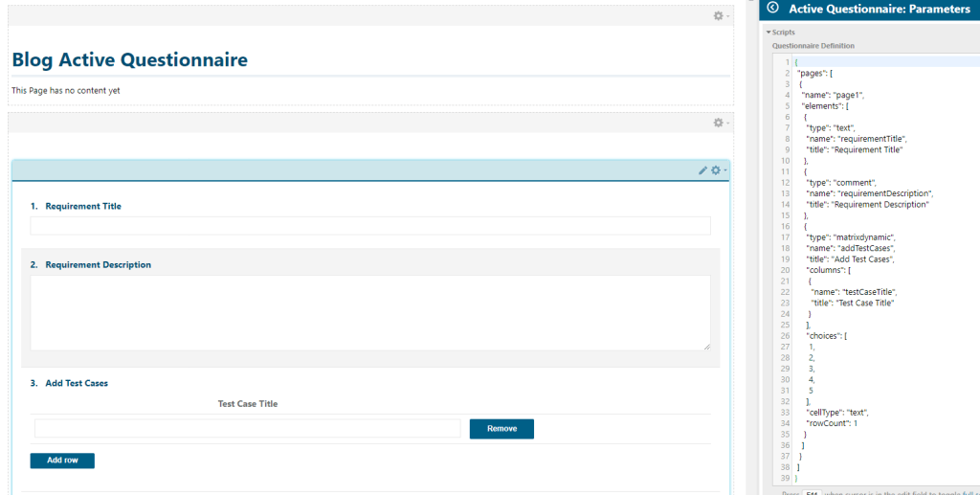Click the resize handle of description text area
The height and width of the screenshot is (495, 980).
tap(706, 347)
